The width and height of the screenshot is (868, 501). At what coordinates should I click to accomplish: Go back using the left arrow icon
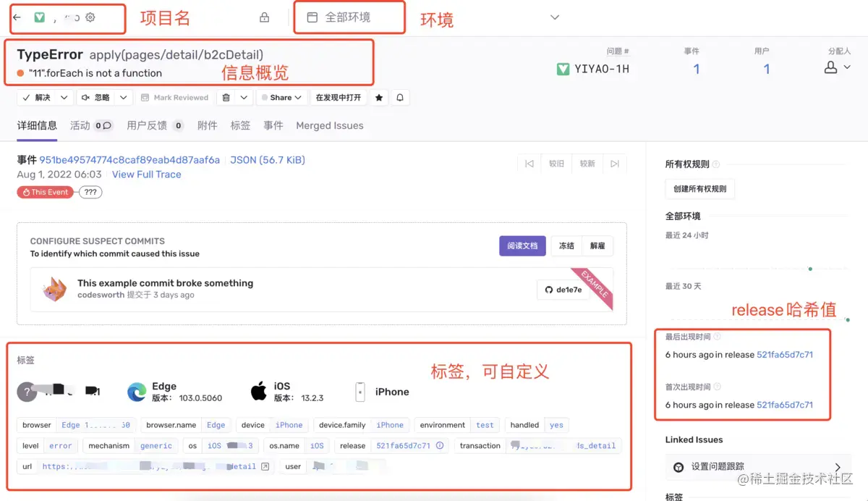17,17
